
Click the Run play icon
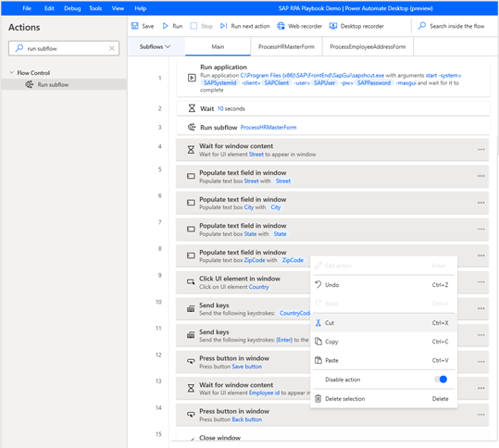point(165,26)
